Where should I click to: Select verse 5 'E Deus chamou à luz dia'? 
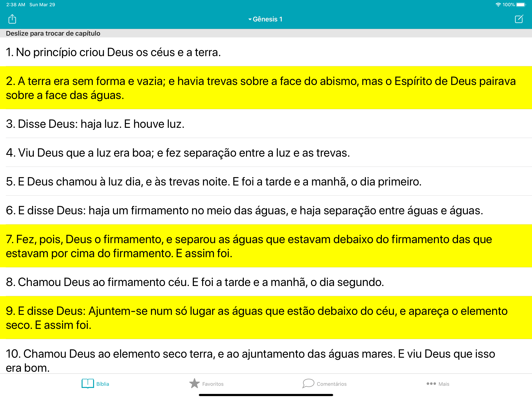(266, 181)
